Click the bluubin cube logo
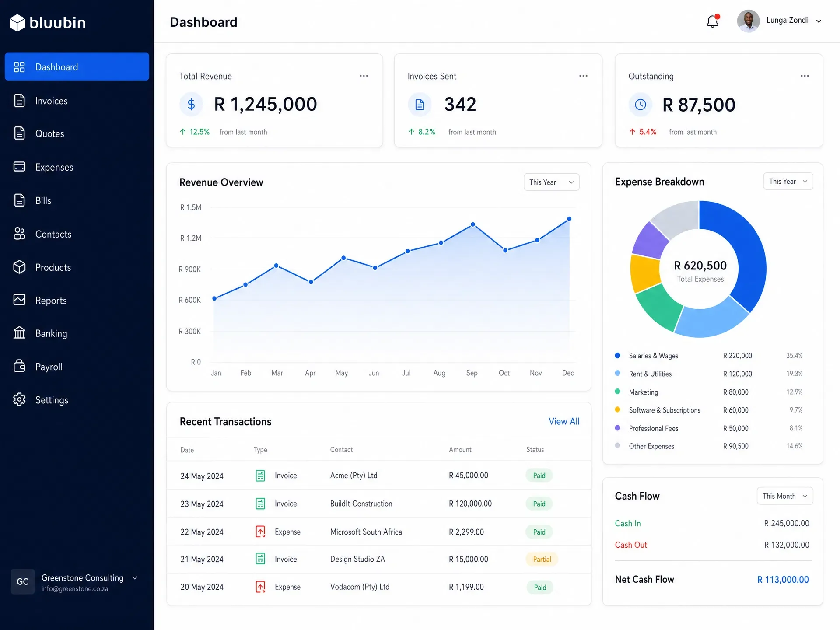Viewport: 840px width, 630px height. pyautogui.click(x=17, y=23)
